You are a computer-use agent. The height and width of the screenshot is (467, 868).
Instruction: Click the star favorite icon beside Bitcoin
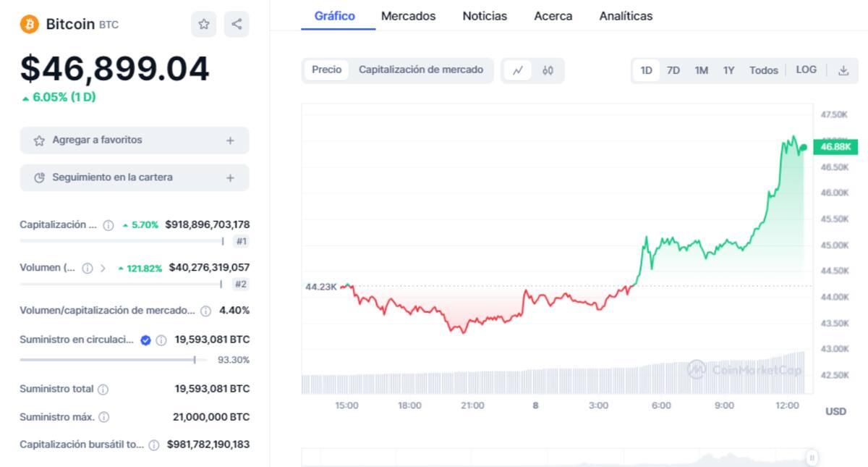point(204,25)
